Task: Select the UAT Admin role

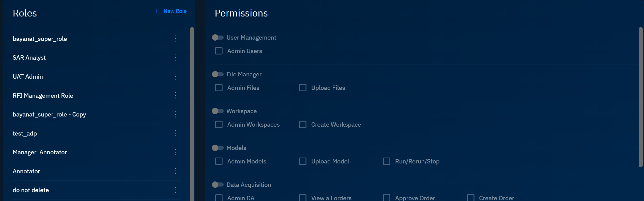Action: (x=28, y=77)
